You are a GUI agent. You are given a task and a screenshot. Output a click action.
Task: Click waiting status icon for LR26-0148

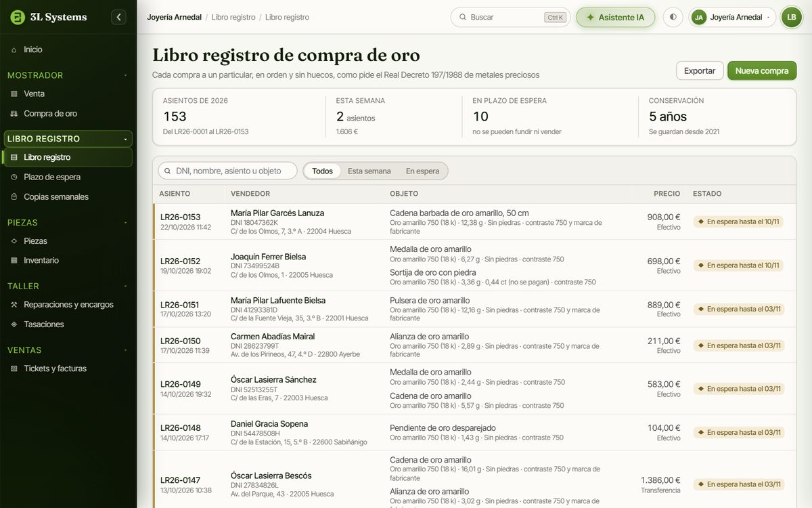coord(701,432)
